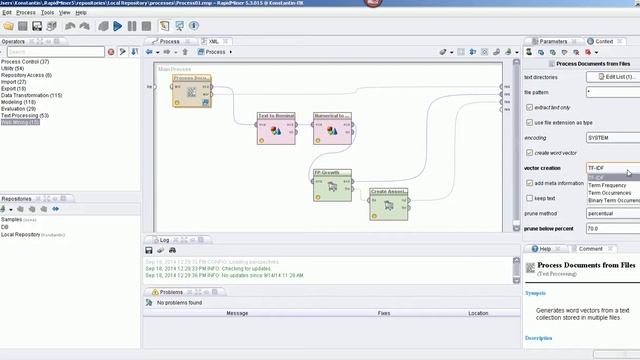Click the open folder toolbar icon
This screenshot has width=640, height=360.
(x=9, y=26)
